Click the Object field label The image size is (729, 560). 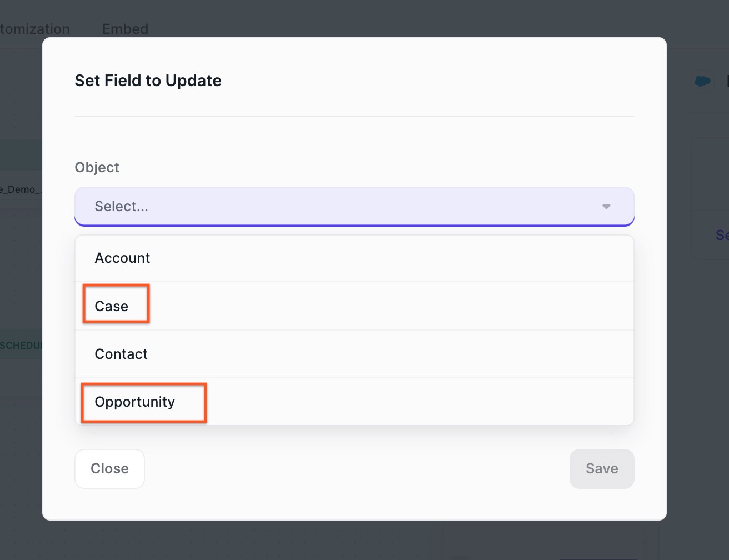click(x=97, y=167)
